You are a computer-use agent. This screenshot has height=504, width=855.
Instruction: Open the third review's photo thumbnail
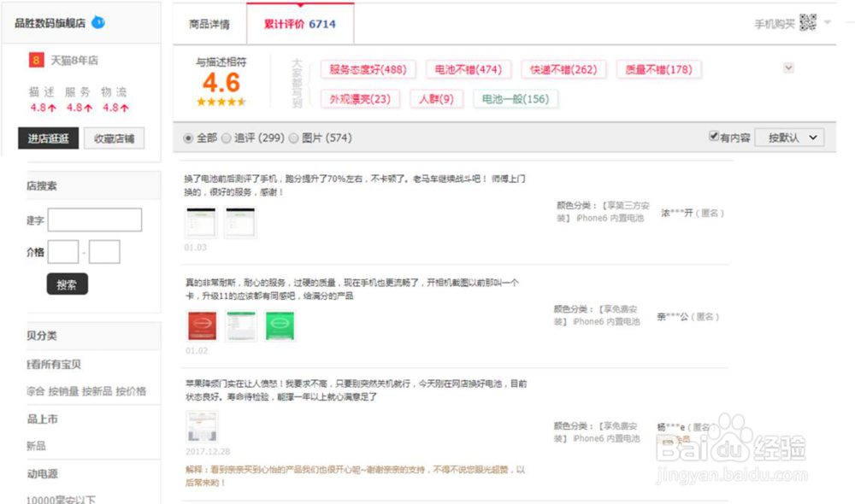pos(203,426)
